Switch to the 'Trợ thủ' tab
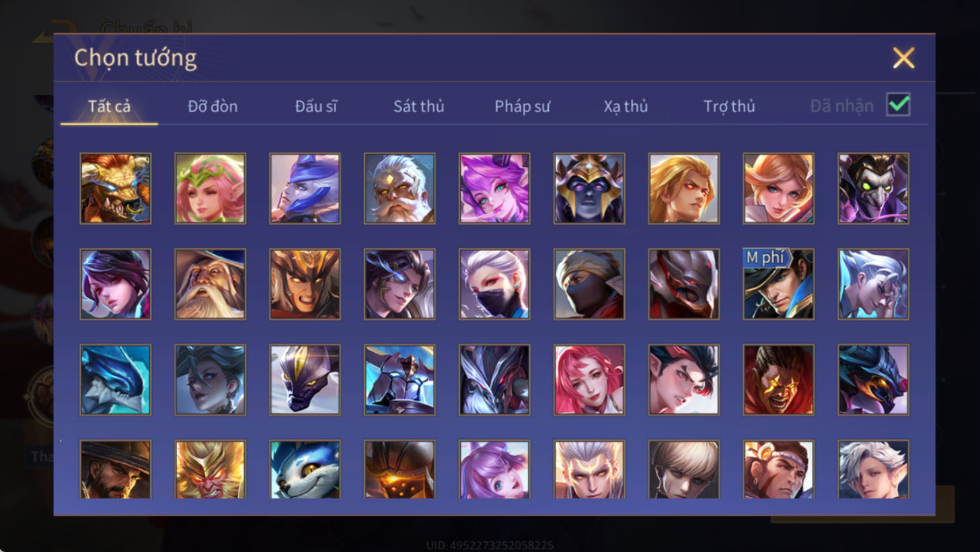 click(729, 106)
